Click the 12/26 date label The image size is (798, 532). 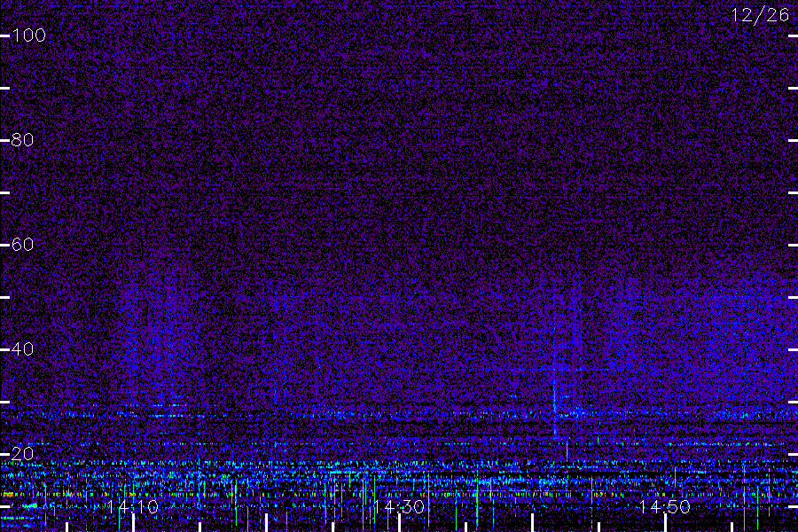click(x=760, y=15)
